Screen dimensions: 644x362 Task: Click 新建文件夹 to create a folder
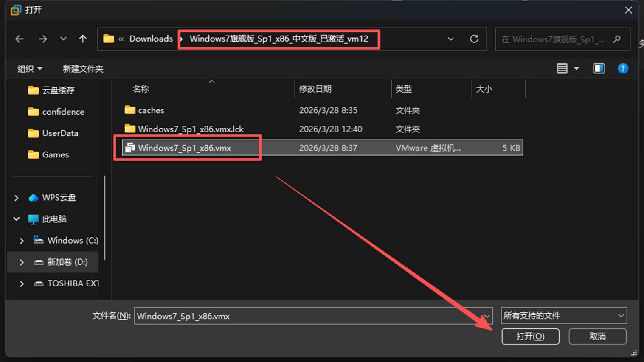pos(83,68)
